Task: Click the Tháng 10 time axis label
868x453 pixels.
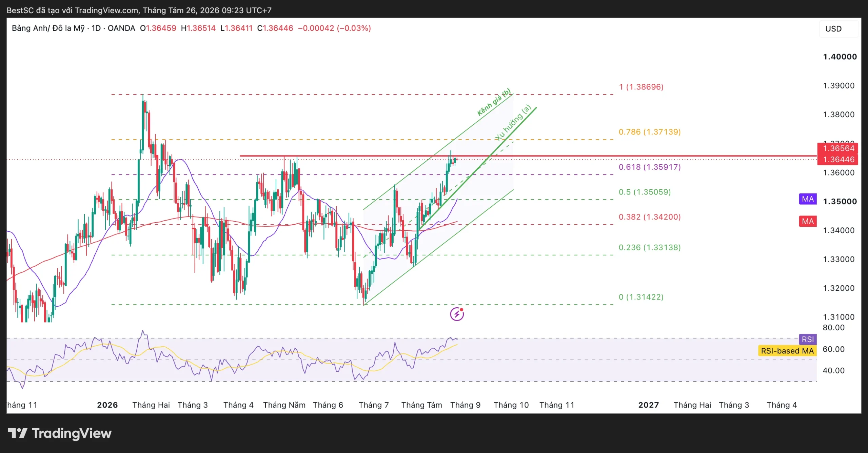Action: tap(511, 405)
